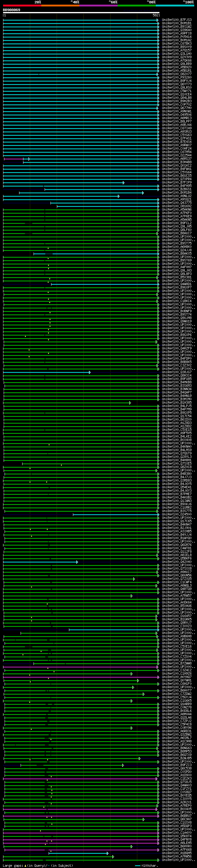Screen dimensions: 197x868
Task: Click the UniRef100_Q43775 label
Action: click(177, 203)
